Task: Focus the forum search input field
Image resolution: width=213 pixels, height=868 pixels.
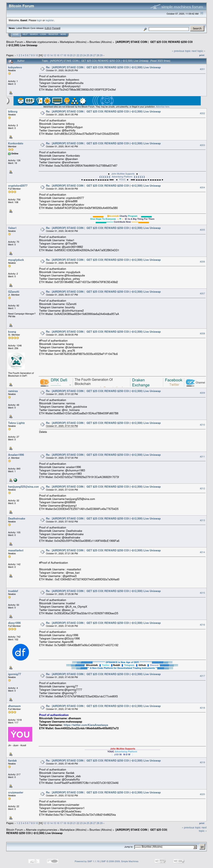Action: (169, 29)
